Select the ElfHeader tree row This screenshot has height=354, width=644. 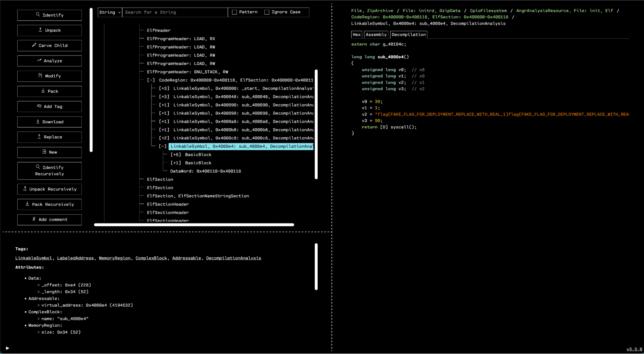159,30
